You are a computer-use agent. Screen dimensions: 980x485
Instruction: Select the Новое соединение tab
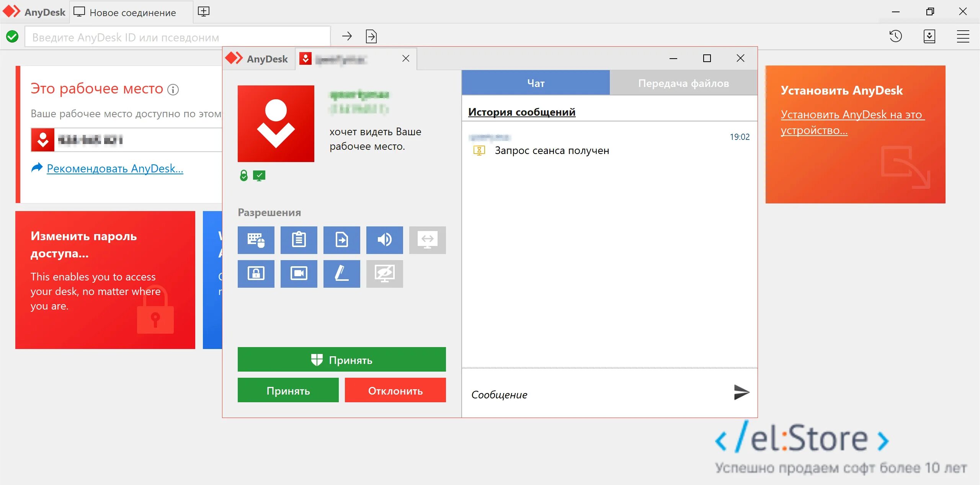pos(132,12)
